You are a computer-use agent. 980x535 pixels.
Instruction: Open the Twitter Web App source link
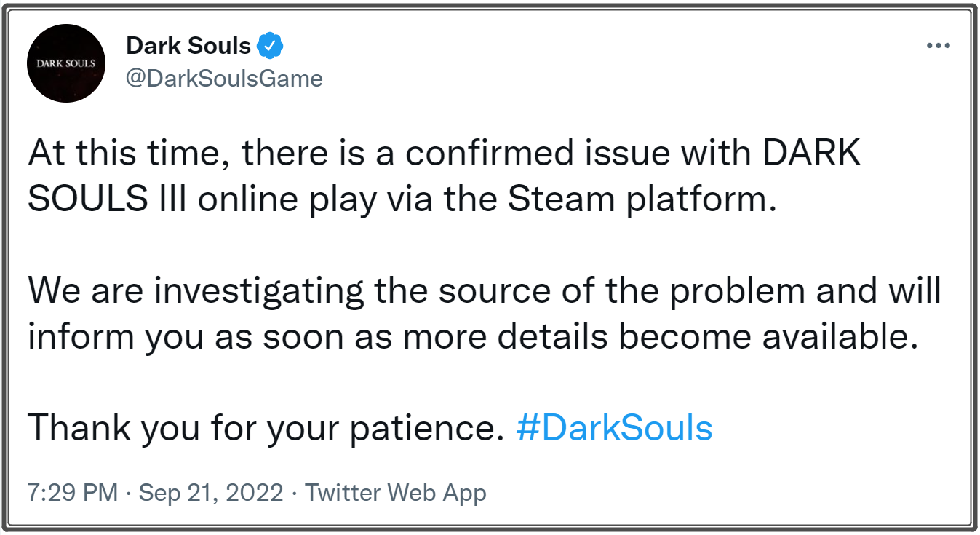pos(395,493)
